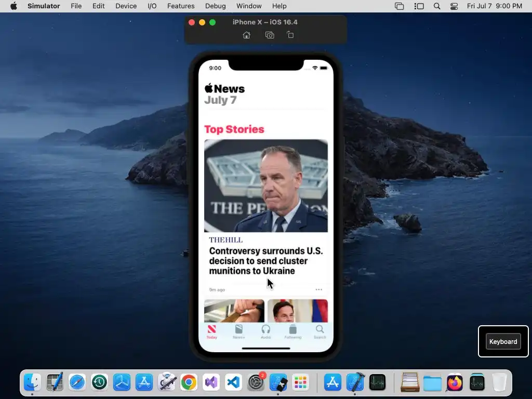Image resolution: width=532 pixels, height=399 pixels.
Task: Click the Keyboard button
Action: click(x=503, y=342)
